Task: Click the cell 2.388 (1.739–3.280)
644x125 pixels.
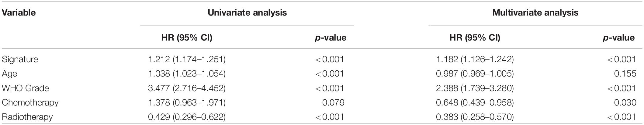Action: click(x=475, y=88)
